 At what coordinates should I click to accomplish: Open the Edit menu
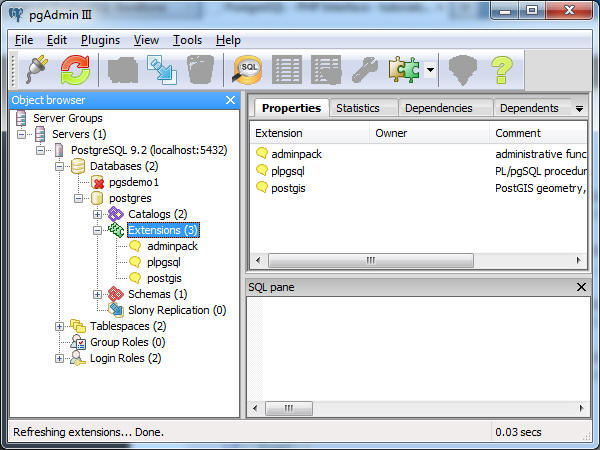point(57,40)
